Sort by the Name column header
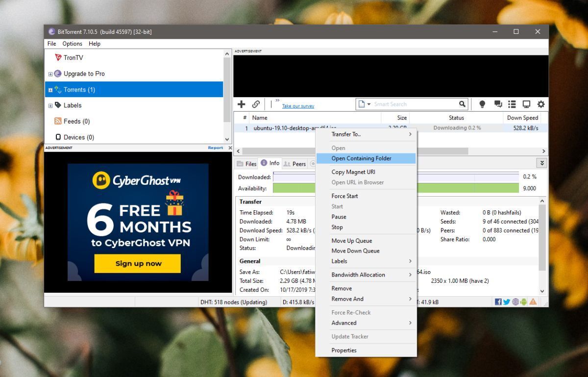588x377 pixels. tap(315, 118)
